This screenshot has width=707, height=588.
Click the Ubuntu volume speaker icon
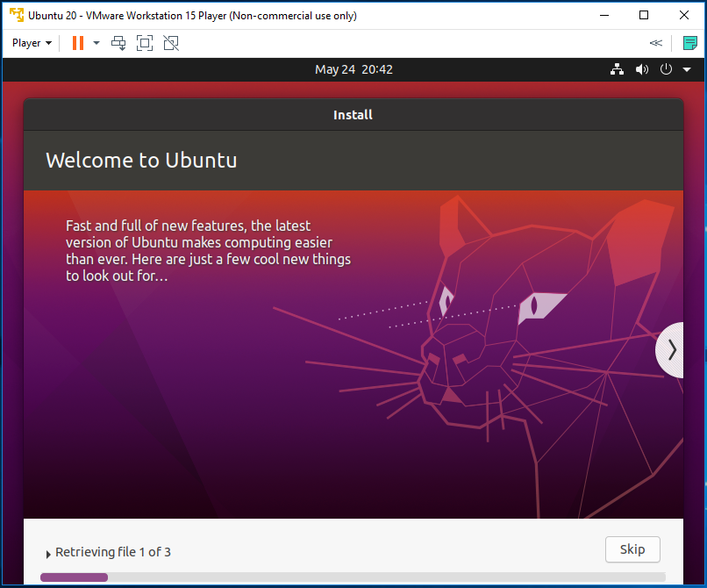641,69
